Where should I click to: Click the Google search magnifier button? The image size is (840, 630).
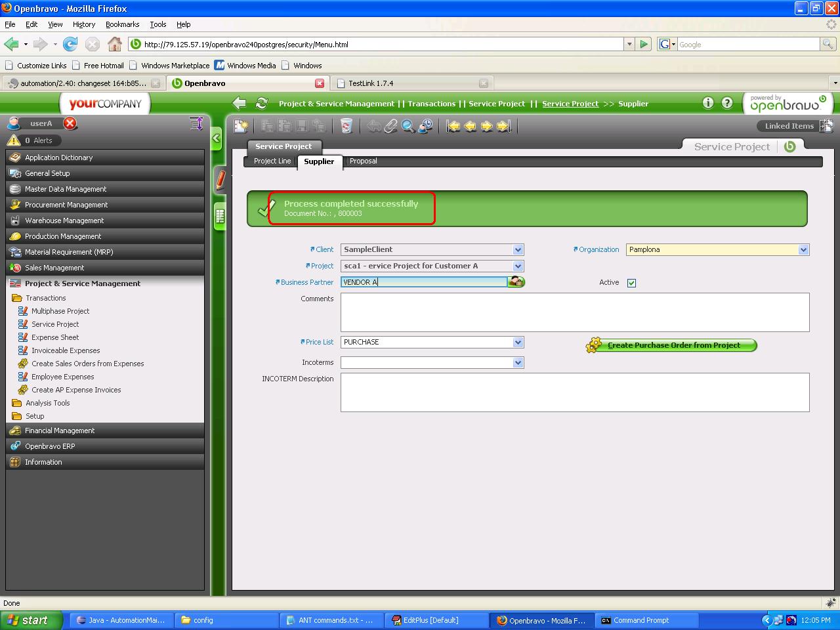[x=828, y=44]
